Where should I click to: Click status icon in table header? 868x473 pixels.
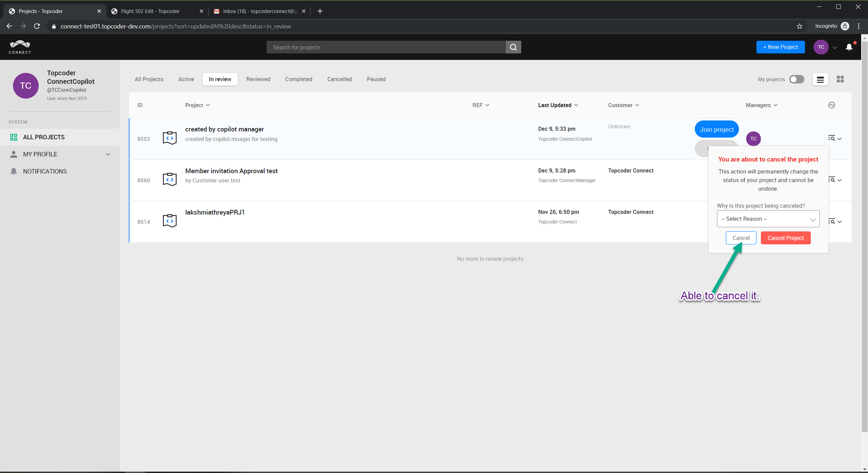(831, 105)
